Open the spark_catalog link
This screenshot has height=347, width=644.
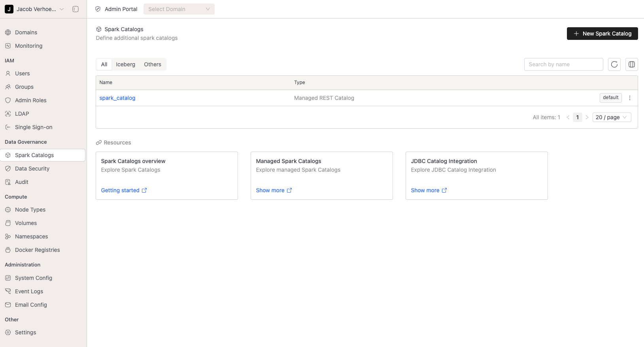(117, 98)
